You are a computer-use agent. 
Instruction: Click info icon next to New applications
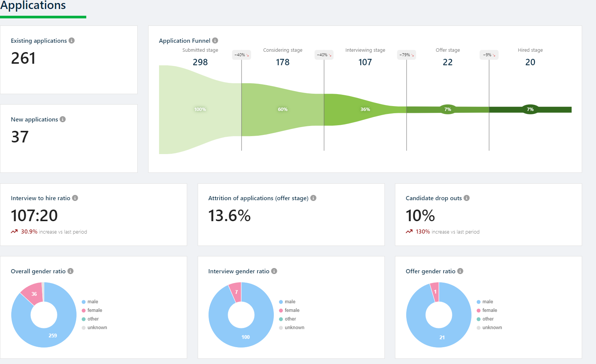tap(63, 119)
